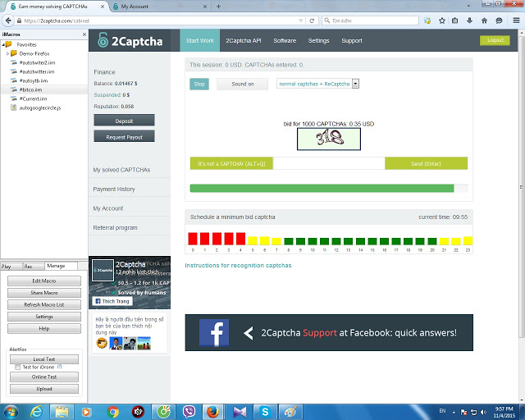Switch to the iMacros Play tab

11,267
